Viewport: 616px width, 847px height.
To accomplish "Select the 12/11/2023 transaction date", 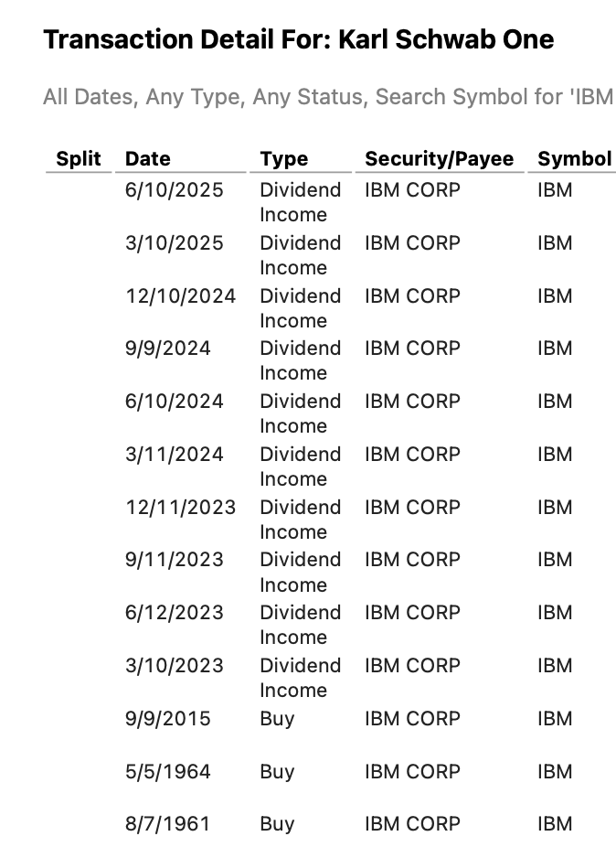I will (x=180, y=507).
